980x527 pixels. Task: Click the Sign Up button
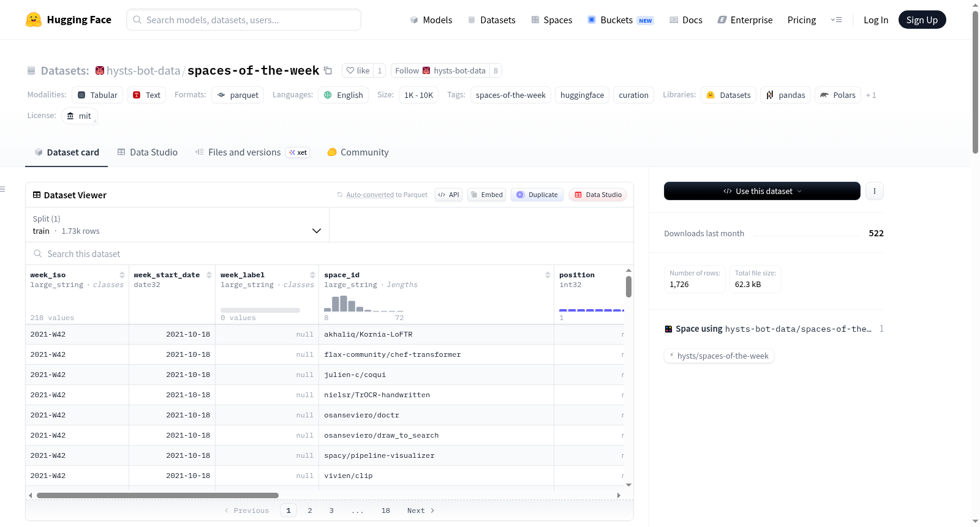(x=922, y=20)
